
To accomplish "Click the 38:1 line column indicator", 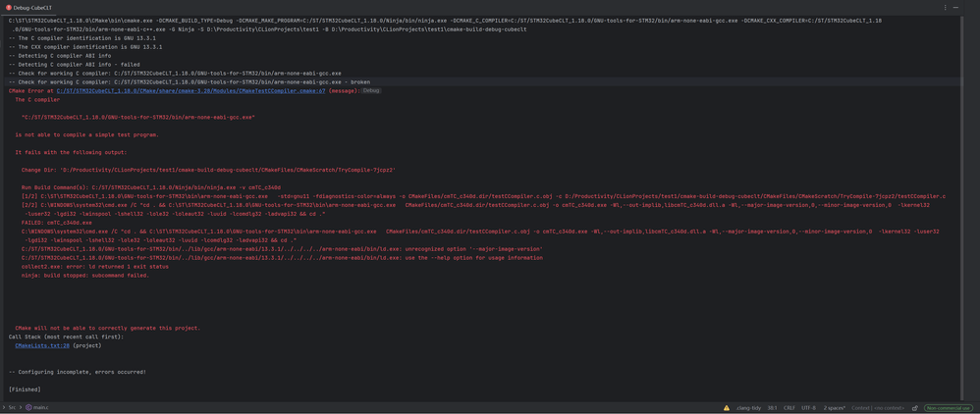I will pos(772,407).
